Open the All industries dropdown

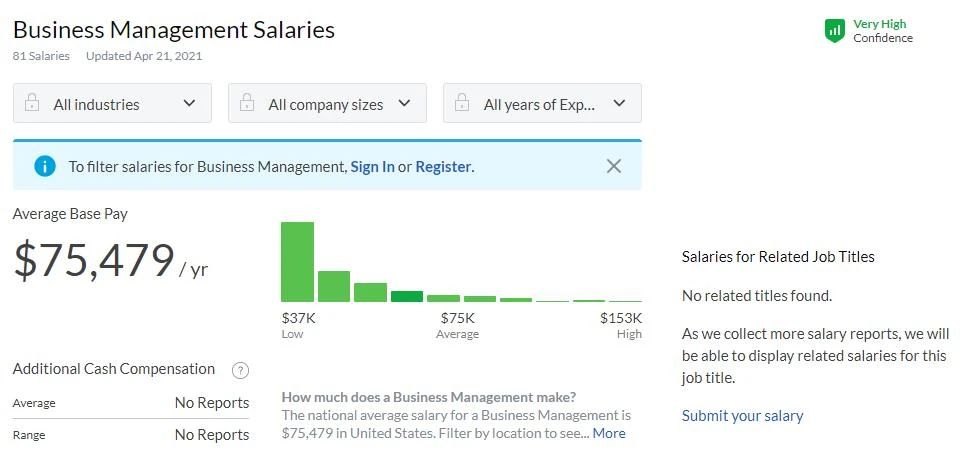[112, 103]
